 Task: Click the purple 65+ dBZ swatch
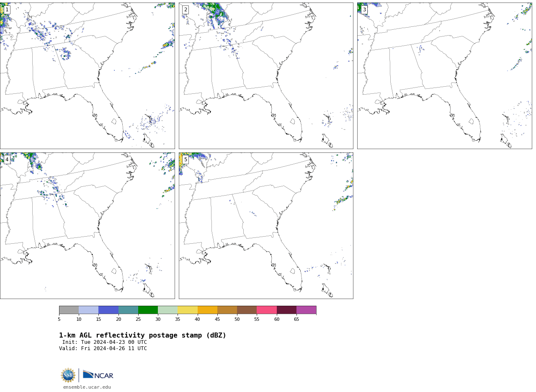coord(307,310)
